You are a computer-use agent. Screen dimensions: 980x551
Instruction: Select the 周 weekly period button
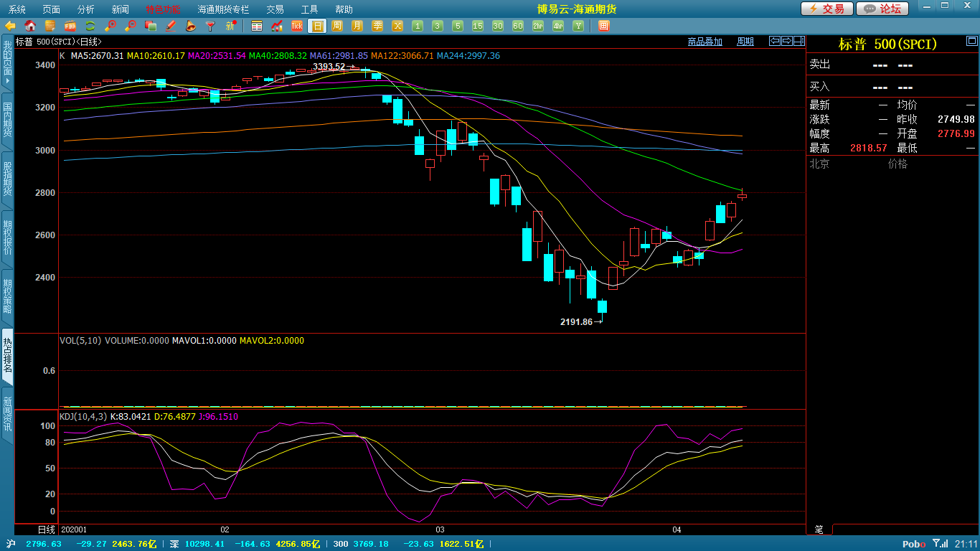click(x=337, y=26)
